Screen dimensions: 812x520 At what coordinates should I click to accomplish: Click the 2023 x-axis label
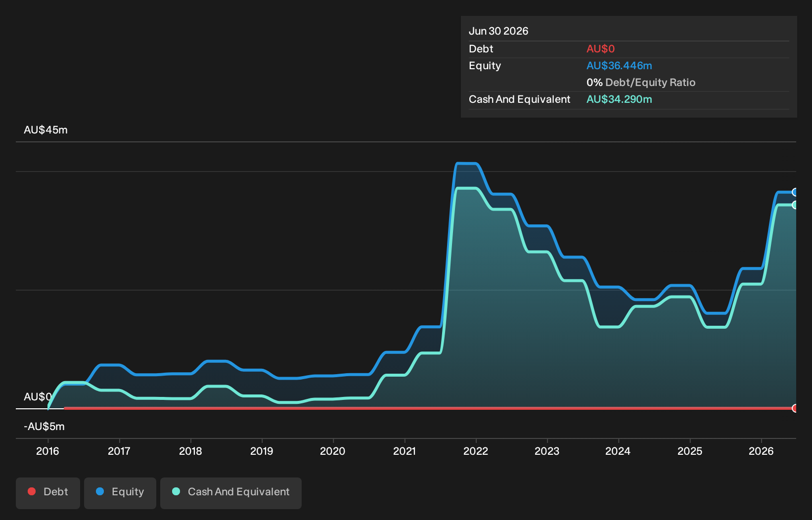click(x=547, y=451)
